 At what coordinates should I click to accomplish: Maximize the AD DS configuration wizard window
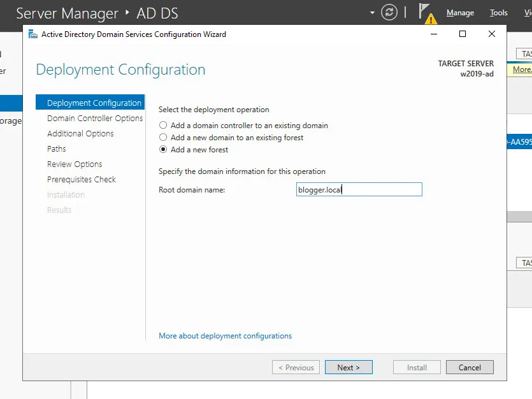(x=463, y=34)
